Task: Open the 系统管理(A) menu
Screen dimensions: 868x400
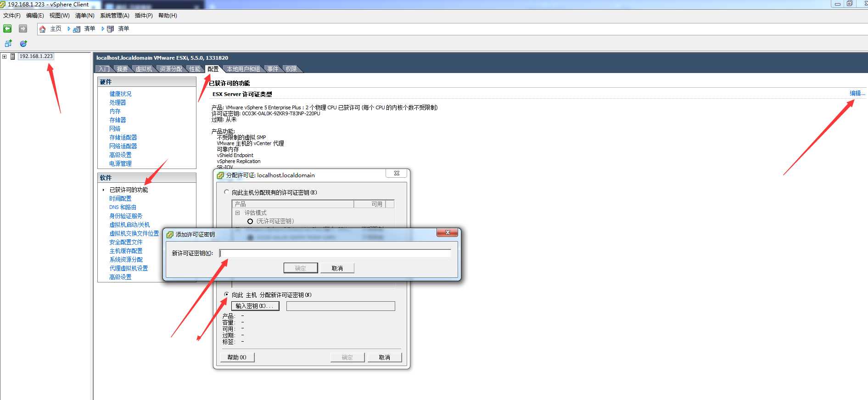Action: (115, 16)
